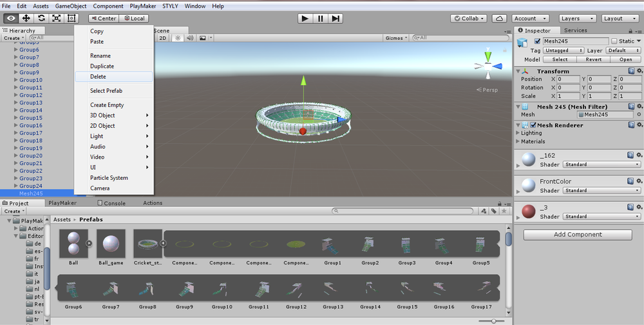Open favorites star in Project panel
Screen dimensions: 644x325
(x=504, y=211)
